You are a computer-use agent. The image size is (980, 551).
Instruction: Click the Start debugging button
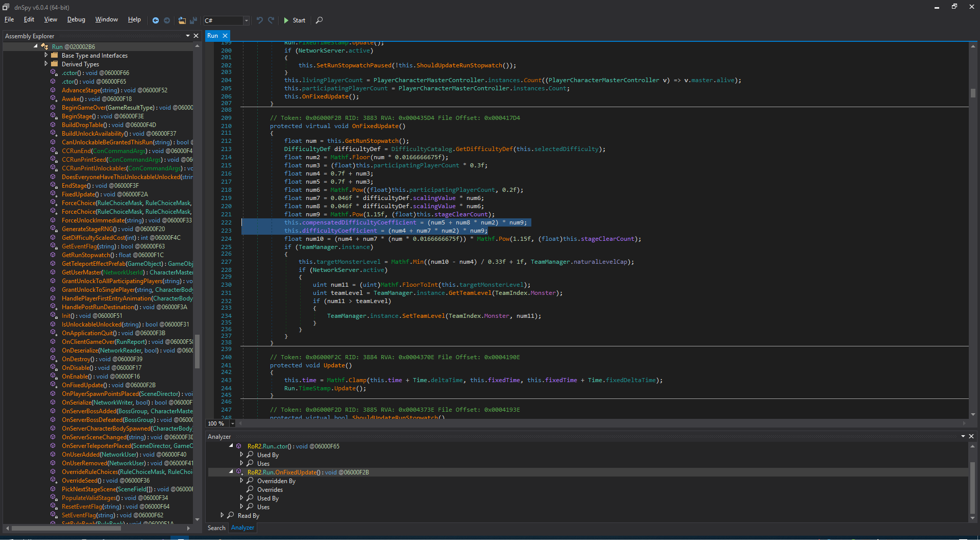(295, 20)
